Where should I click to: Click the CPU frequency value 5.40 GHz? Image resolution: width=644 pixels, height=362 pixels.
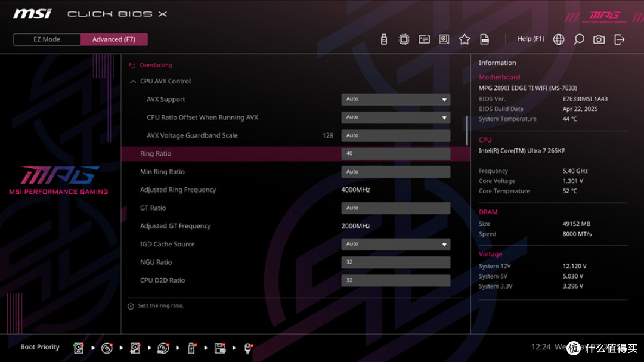coord(575,171)
